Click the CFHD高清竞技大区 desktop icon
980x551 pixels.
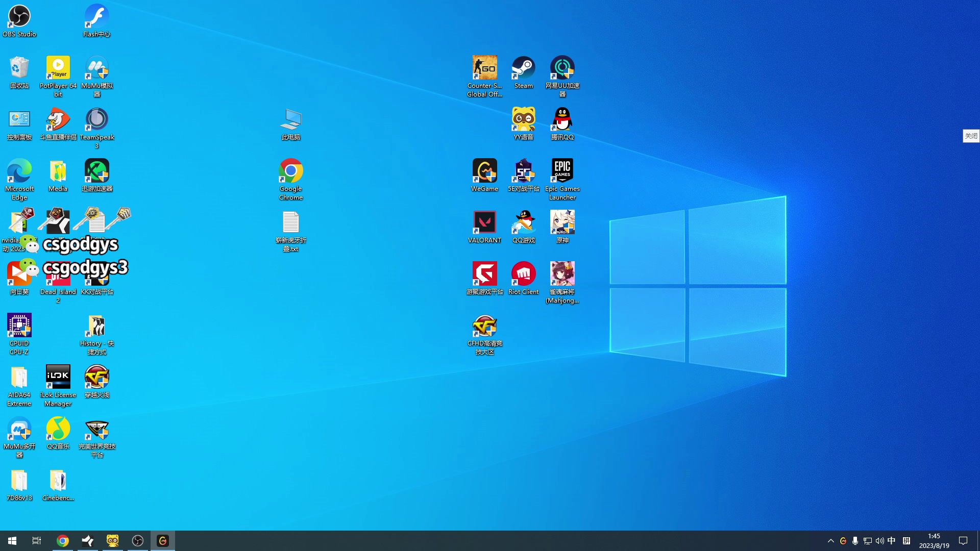485,334
